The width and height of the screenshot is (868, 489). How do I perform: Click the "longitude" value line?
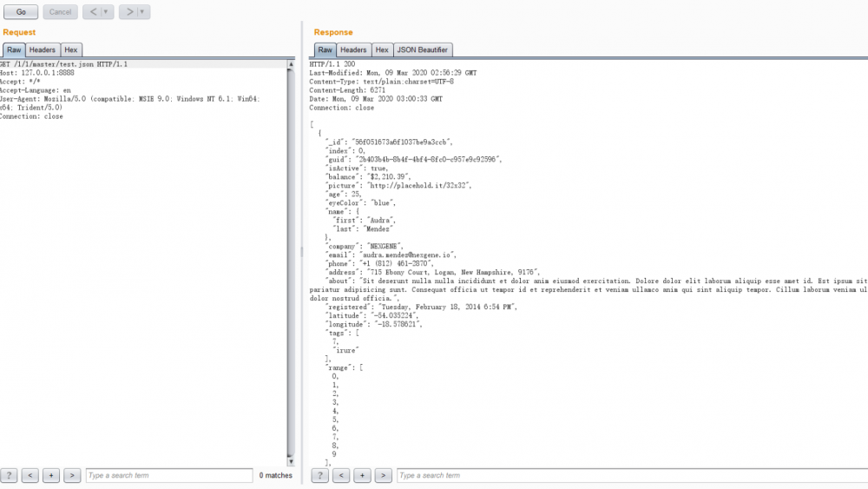click(x=373, y=325)
